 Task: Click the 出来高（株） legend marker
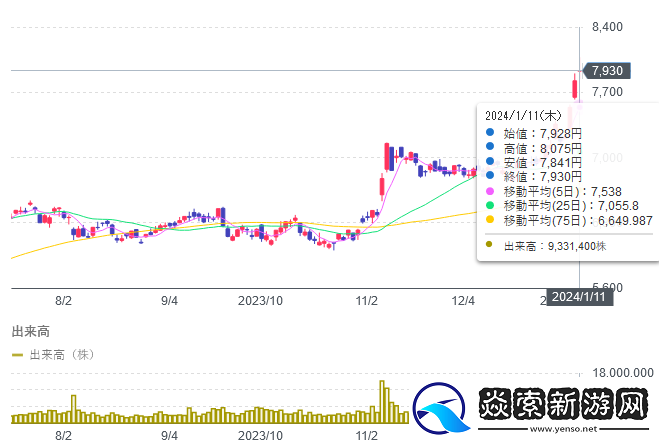click(x=17, y=354)
